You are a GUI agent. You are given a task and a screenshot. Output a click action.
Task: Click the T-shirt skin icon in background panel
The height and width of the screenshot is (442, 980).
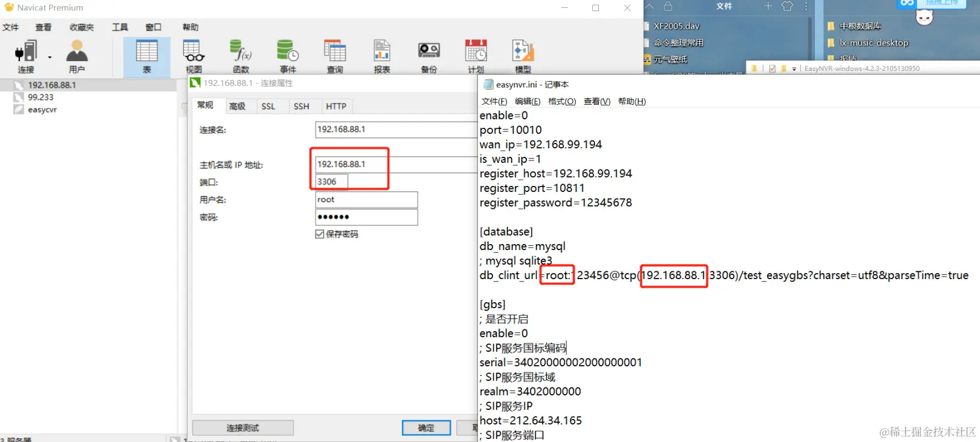point(787,6)
